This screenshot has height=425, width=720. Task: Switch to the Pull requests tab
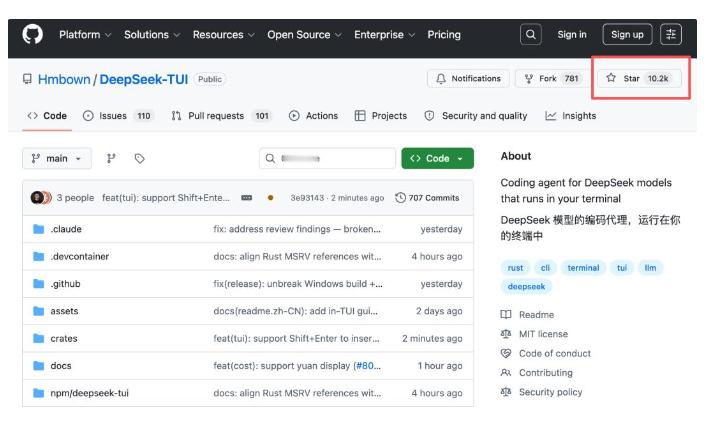[x=221, y=116]
